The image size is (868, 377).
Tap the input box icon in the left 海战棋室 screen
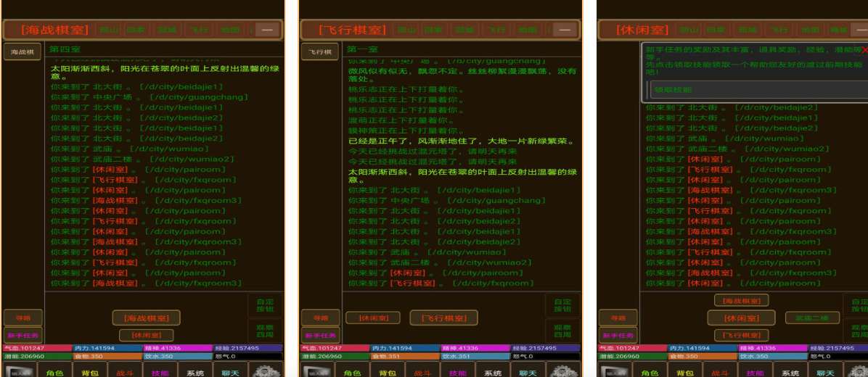point(20,371)
